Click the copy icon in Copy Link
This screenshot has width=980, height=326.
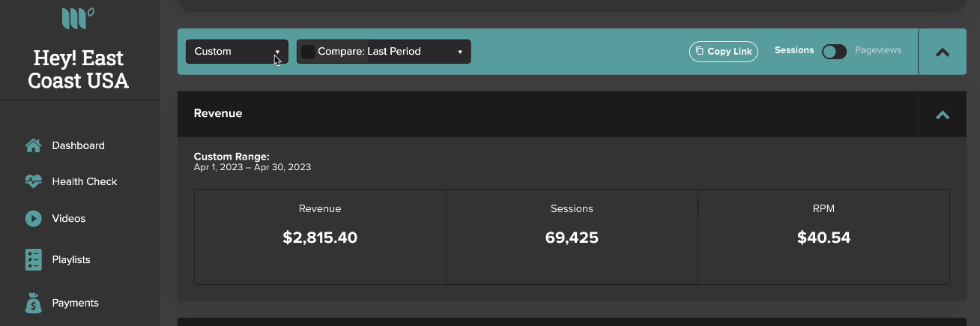[x=700, y=51]
